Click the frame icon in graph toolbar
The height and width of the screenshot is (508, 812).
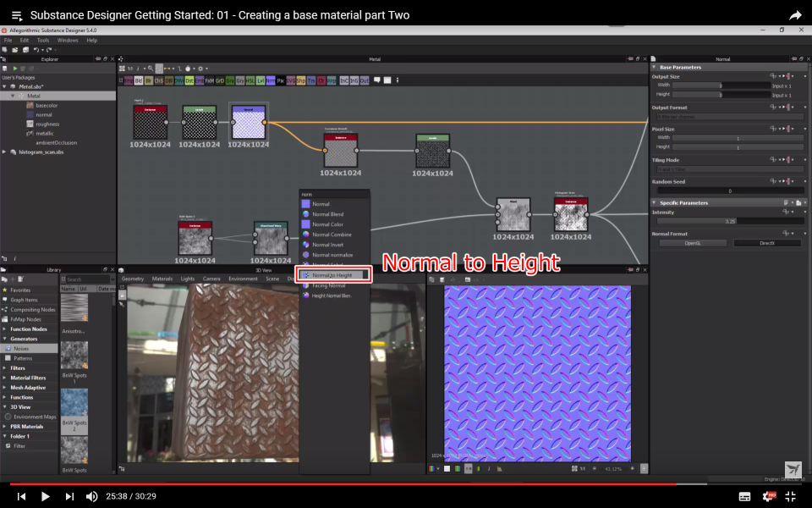click(x=387, y=80)
